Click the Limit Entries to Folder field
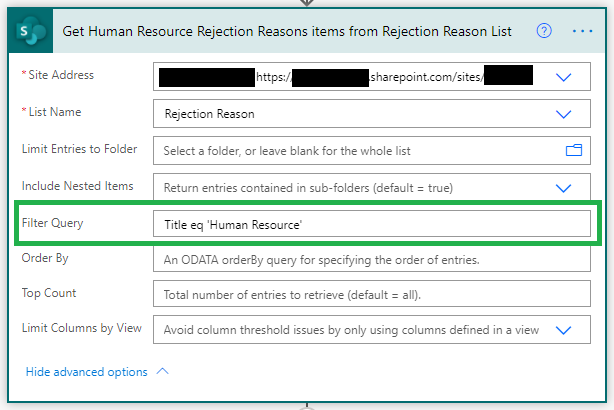The width and height of the screenshot is (614, 410). (372, 150)
